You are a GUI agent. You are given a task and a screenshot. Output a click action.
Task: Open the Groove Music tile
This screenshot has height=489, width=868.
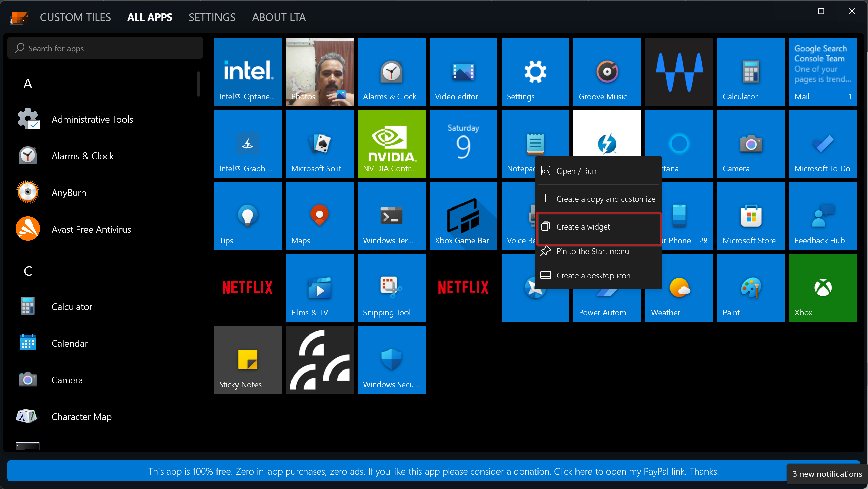607,72
